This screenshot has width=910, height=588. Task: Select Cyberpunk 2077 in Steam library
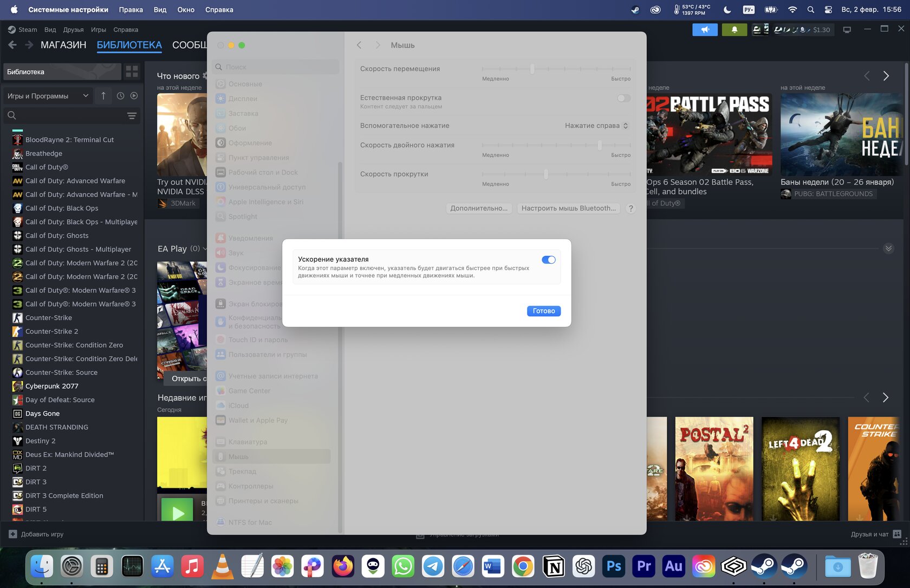(x=52, y=386)
